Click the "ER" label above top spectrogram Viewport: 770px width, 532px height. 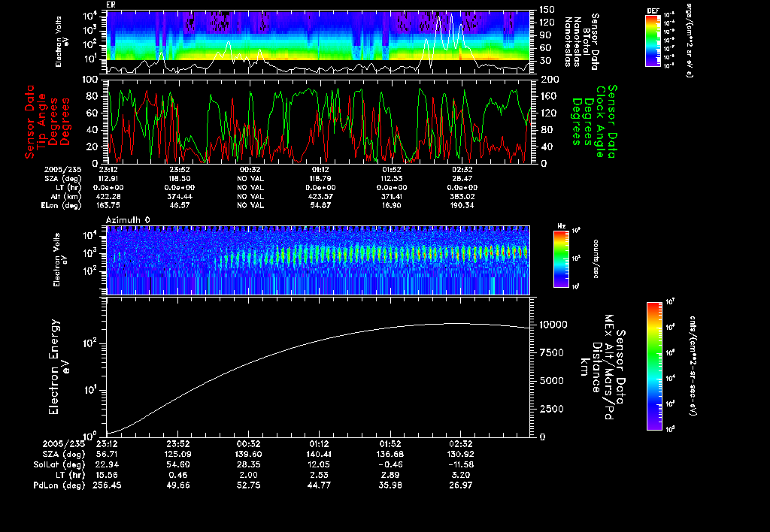[x=111, y=5]
